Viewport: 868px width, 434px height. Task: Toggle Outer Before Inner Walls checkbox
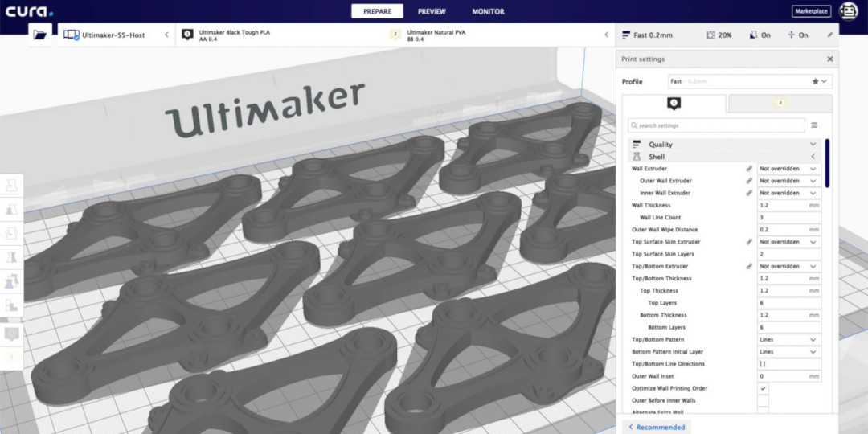[763, 401]
